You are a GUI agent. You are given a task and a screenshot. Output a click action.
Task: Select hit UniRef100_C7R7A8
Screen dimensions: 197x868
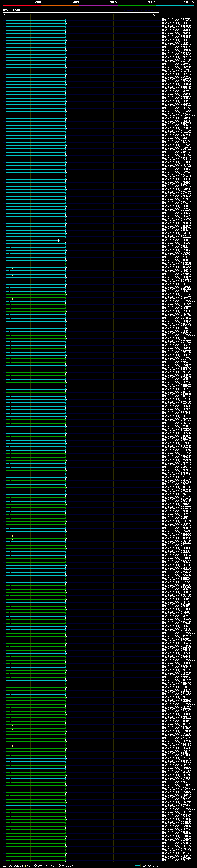tap(177, 314)
